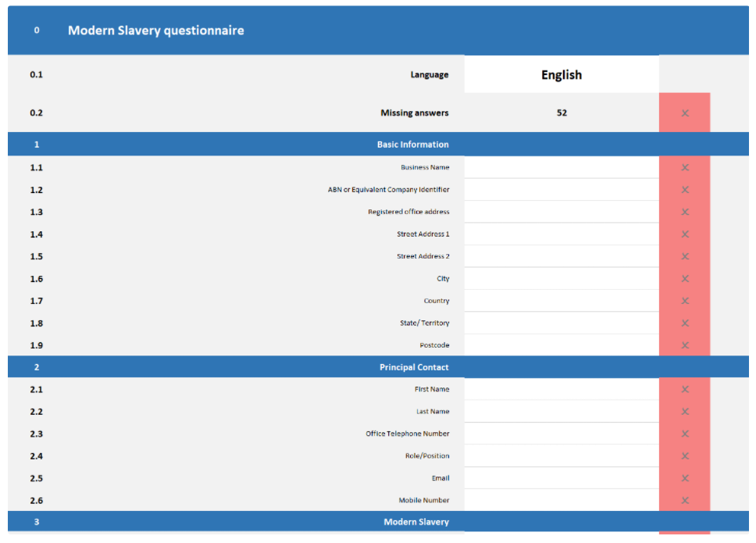The width and height of the screenshot is (756, 543).
Task: Click the Country input field
Action: click(x=562, y=301)
